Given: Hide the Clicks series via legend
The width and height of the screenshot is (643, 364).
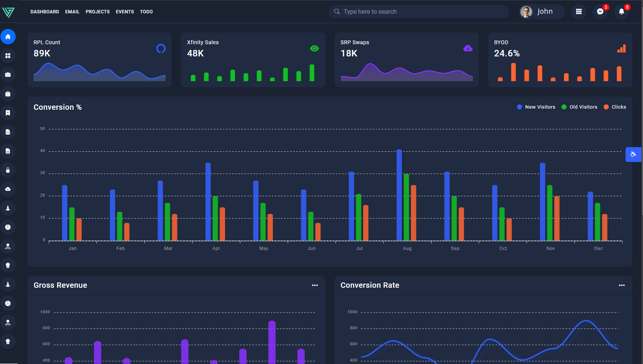Looking at the screenshot, I should (615, 107).
